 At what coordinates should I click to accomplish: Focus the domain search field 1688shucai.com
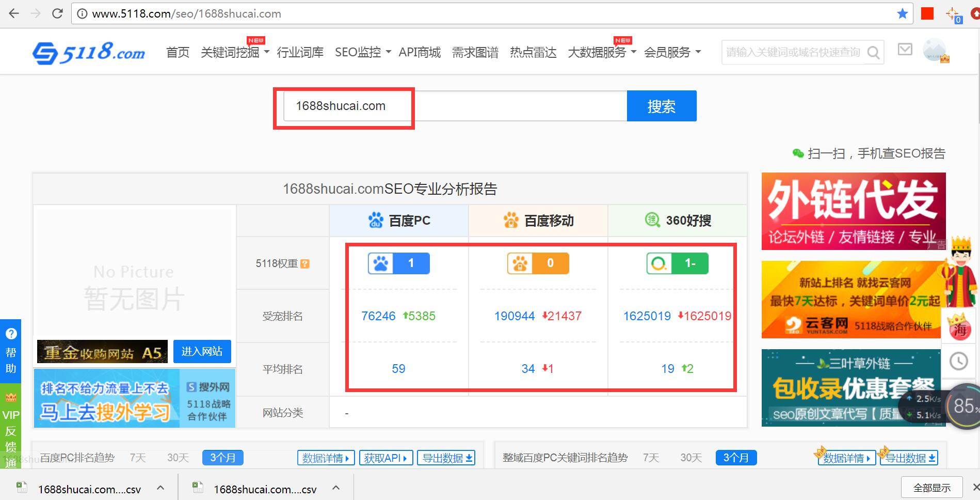tap(455, 106)
